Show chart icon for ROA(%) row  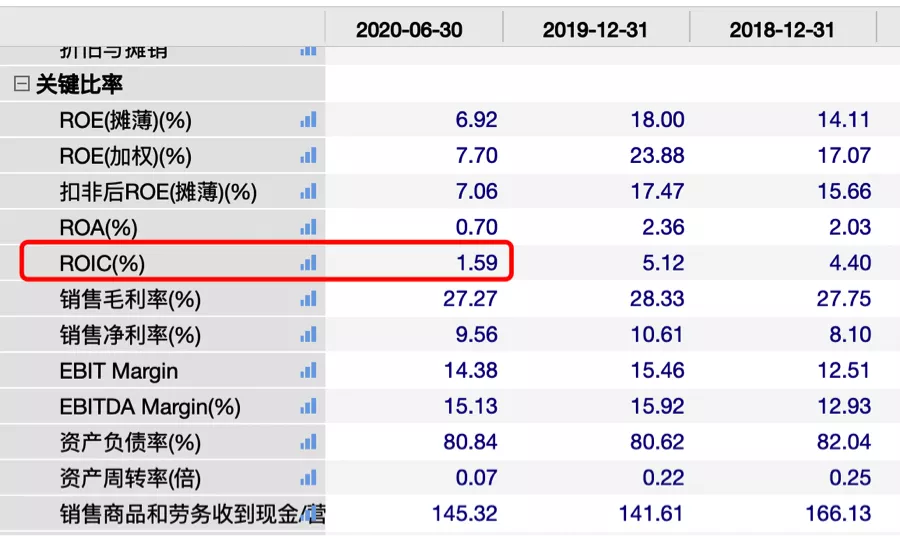tap(308, 227)
